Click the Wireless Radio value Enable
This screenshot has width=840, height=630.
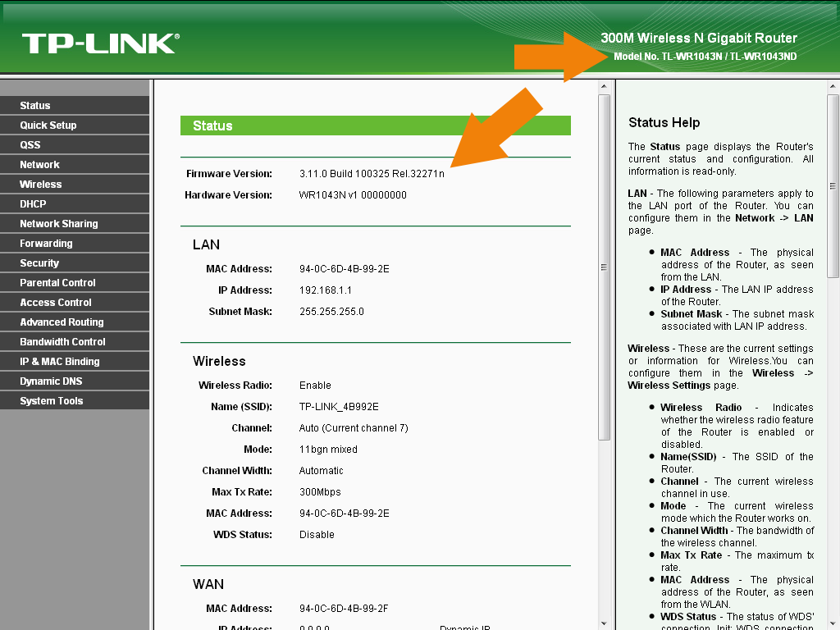pyautogui.click(x=315, y=386)
